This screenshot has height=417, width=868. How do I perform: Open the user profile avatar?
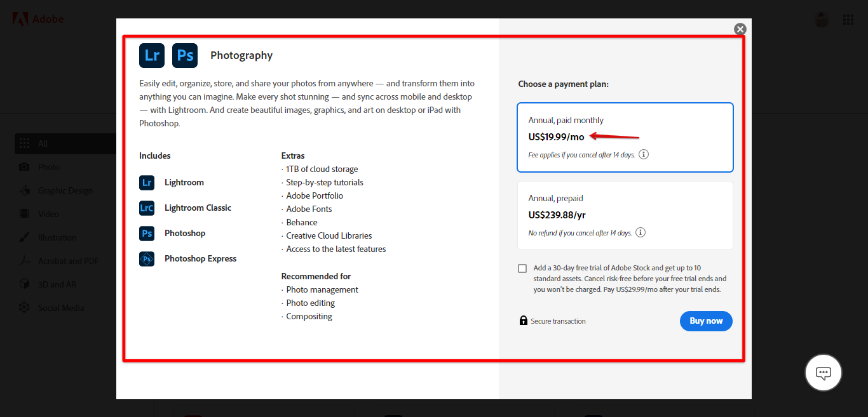(822, 20)
